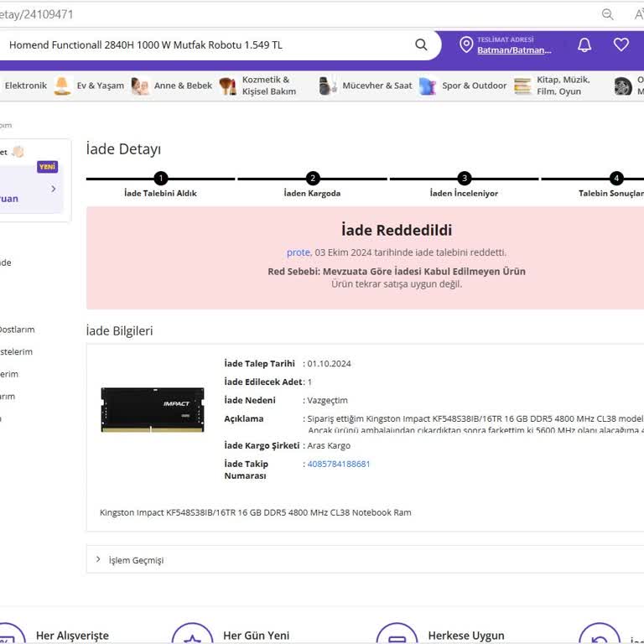Viewport: 644px width, 644px height.
Task: Click Ürün tekrar satışa uygun değil text
Action: pos(397,283)
